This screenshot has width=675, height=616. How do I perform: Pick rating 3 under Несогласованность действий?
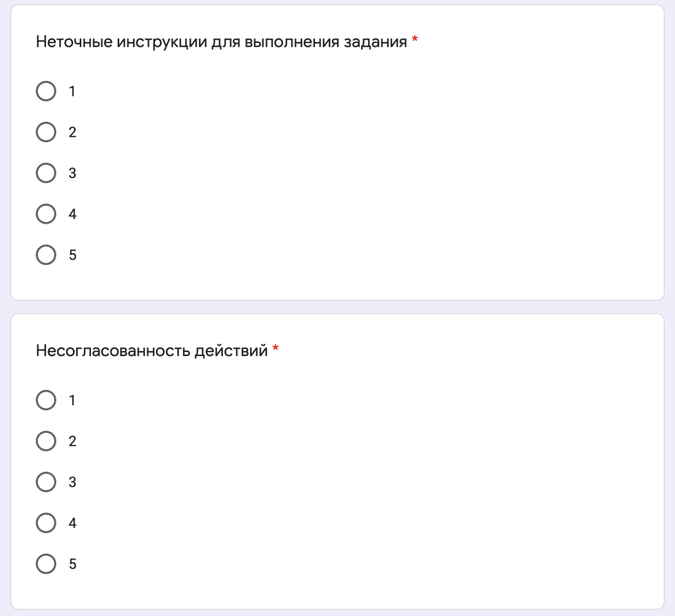click(46, 481)
